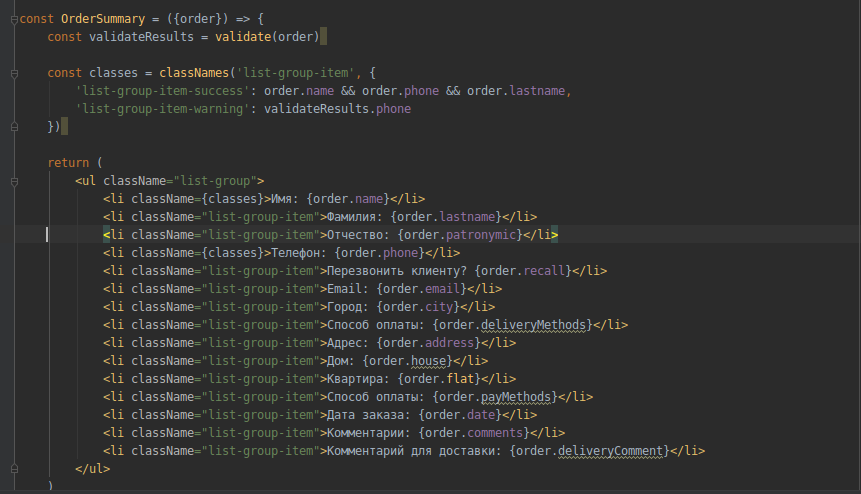Click 'date' property in the Дата заказа row
The width and height of the screenshot is (861, 494).
(x=480, y=415)
